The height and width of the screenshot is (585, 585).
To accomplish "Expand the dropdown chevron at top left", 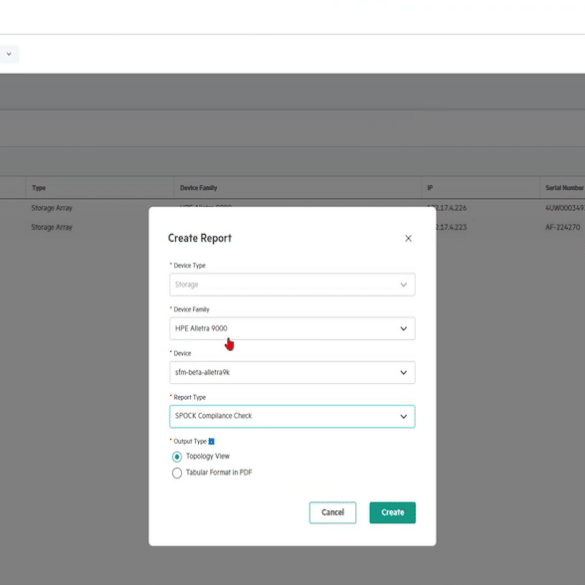I will [9, 54].
